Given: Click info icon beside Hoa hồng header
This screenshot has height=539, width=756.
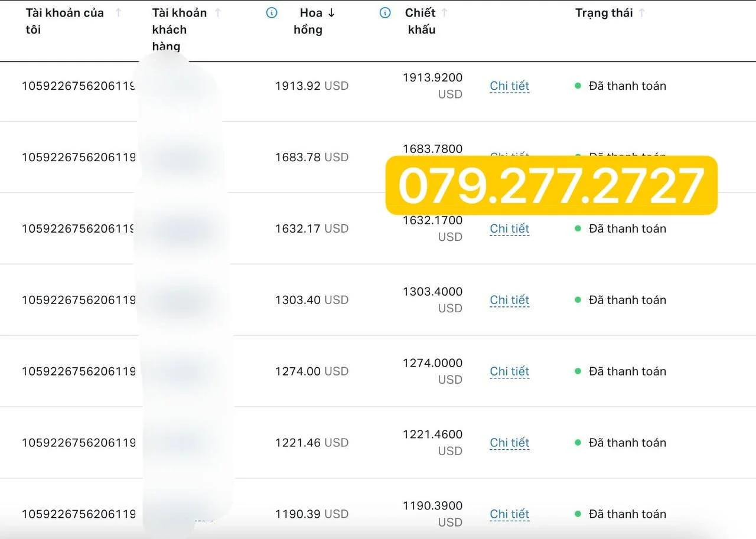Looking at the screenshot, I should click(x=272, y=12).
